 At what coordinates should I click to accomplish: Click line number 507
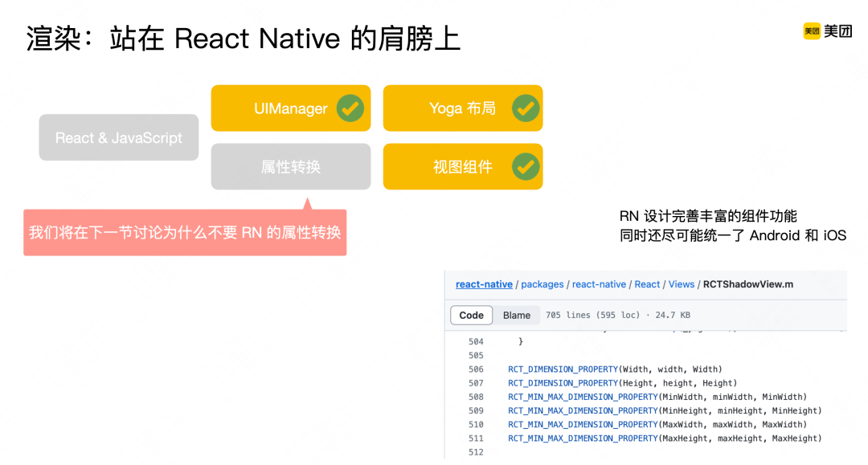[476, 383]
